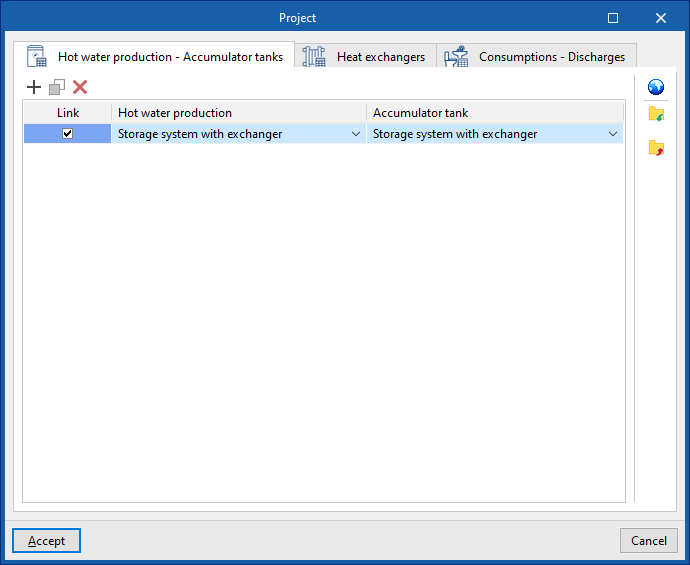Close the Project dialog window
The width and height of the screenshot is (690, 565).
(661, 18)
